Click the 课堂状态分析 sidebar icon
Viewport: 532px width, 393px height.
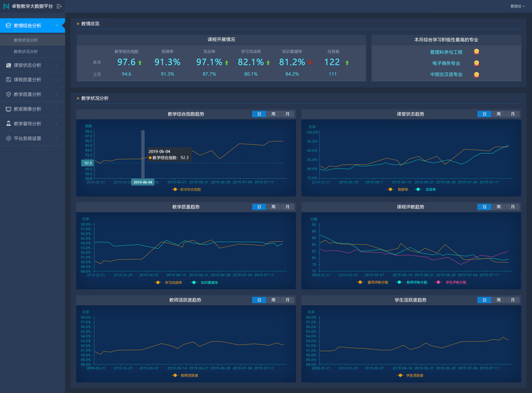point(9,65)
